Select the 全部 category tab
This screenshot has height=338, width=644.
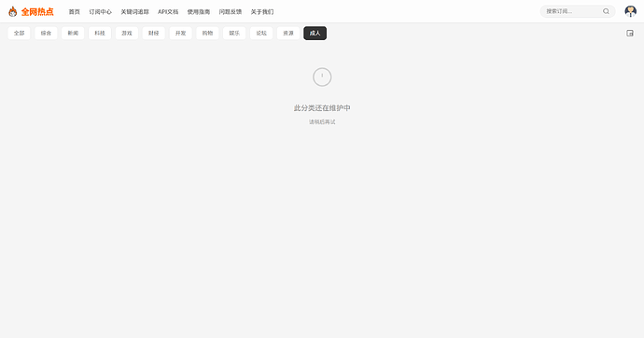point(19,34)
